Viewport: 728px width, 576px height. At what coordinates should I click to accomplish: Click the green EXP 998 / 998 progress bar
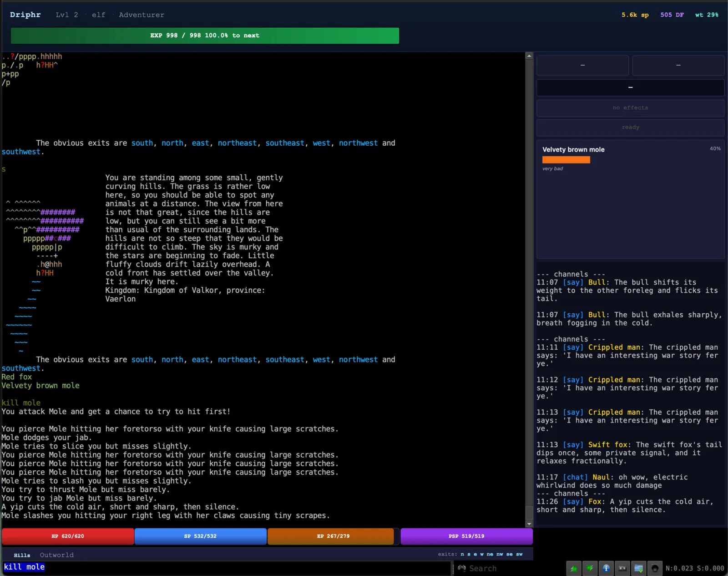pyautogui.click(x=205, y=36)
